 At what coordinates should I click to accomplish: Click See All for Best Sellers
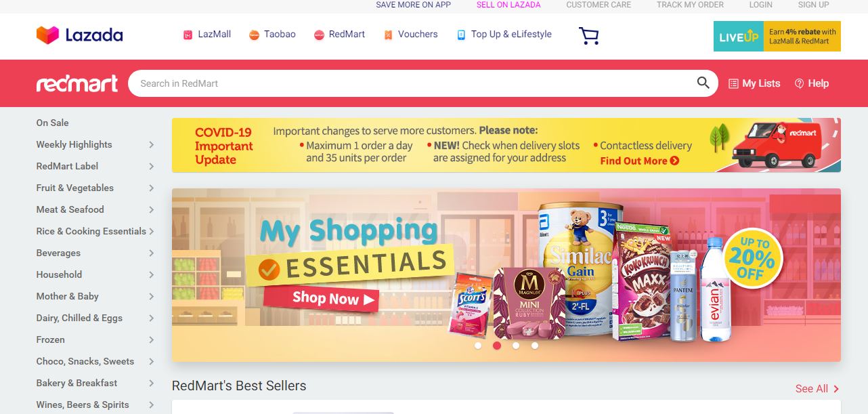coord(817,389)
